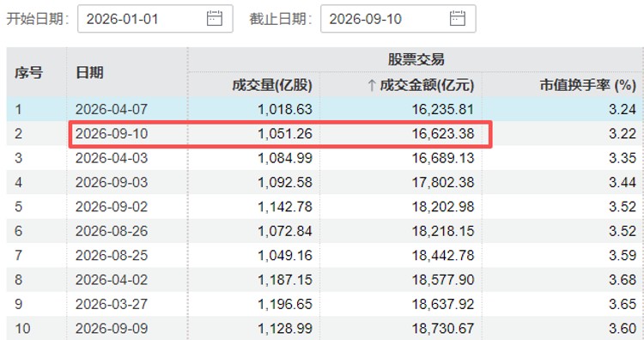Click the 日期 column header

click(89, 73)
